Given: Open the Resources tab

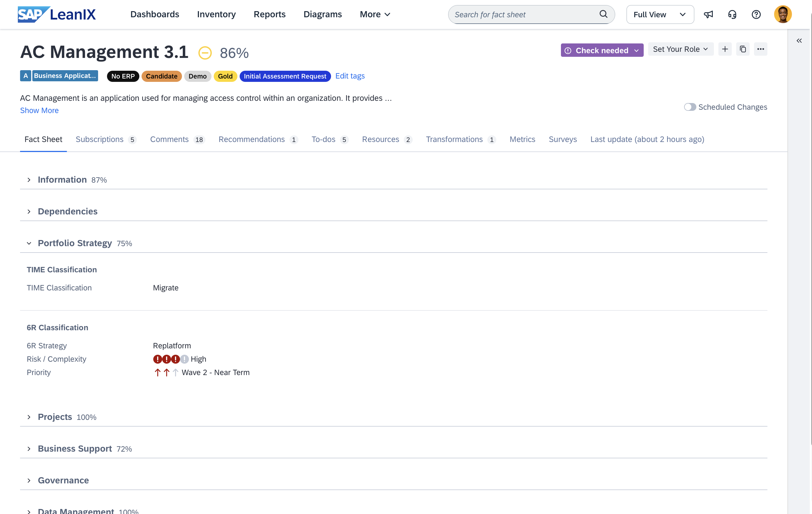Looking at the screenshot, I should coord(387,139).
